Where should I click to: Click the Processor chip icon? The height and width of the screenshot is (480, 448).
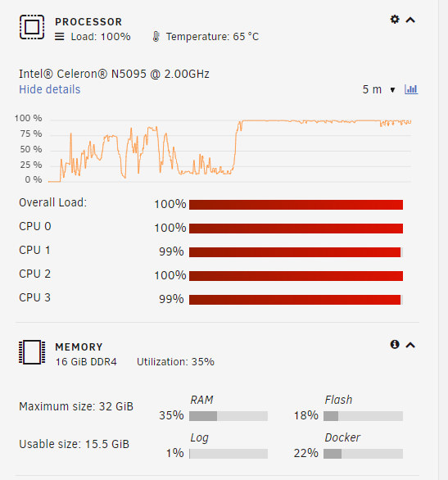(32, 27)
